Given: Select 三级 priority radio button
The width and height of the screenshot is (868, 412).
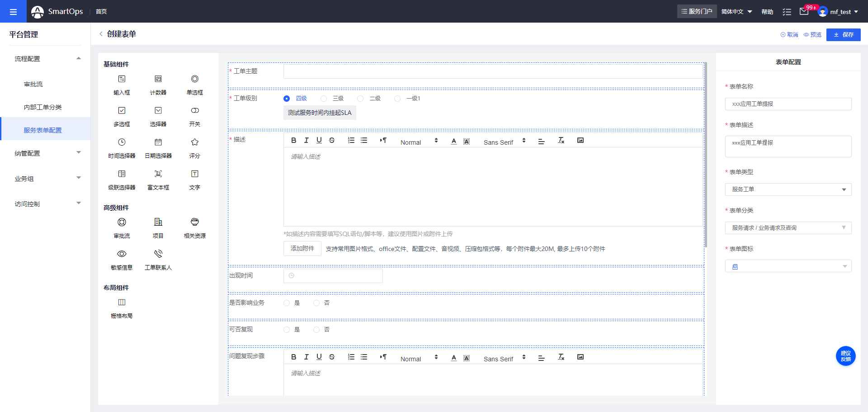Looking at the screenshot, I should (324, 99).
